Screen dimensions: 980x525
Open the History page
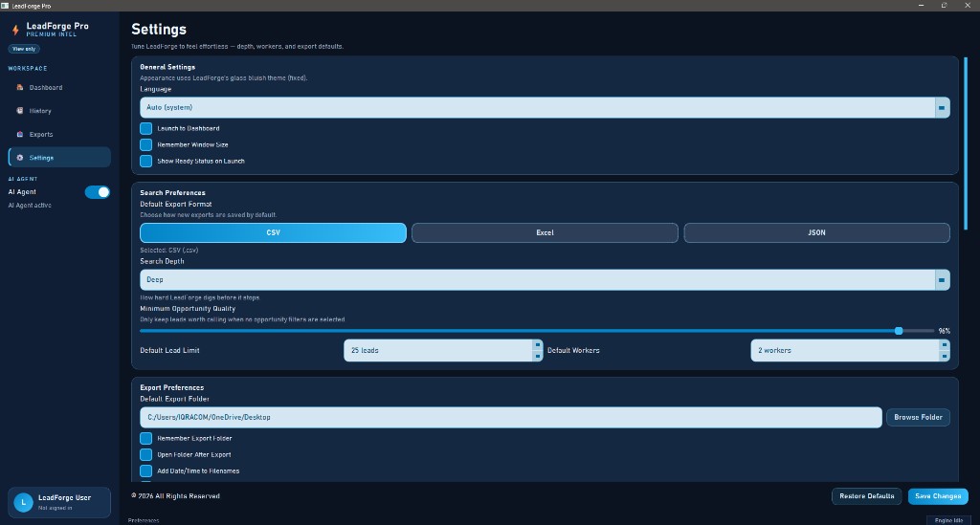pyautogui.click(x=59, y=111)
